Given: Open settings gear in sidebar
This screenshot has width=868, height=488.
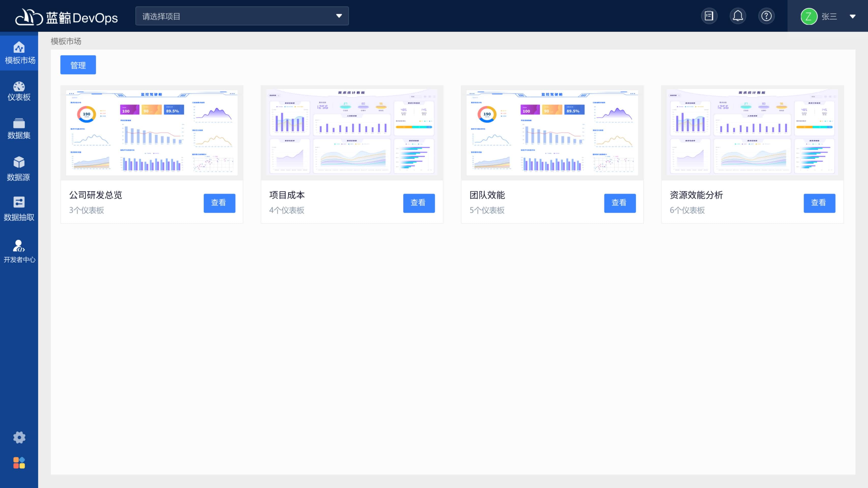Looking at the screenshot, I should pos(19,437).
